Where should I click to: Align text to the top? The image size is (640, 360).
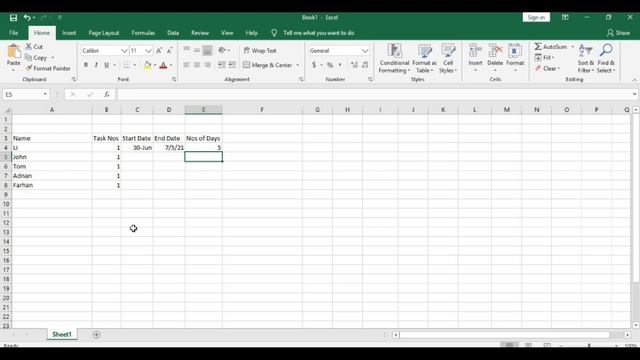(187, 50)
